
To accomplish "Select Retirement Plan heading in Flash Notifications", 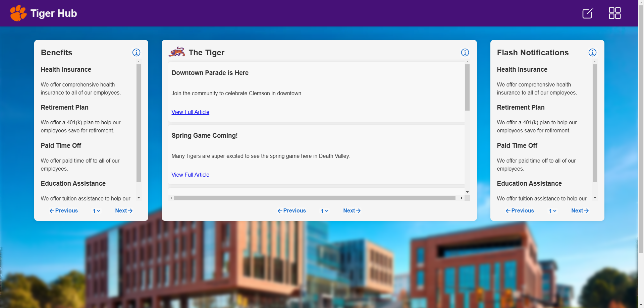I will (x=521, y=108).
